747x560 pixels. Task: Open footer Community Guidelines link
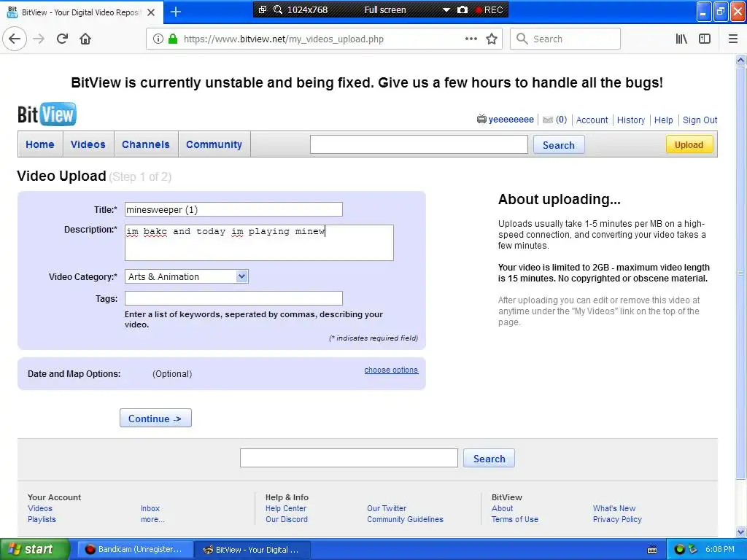tap(405, 519)
